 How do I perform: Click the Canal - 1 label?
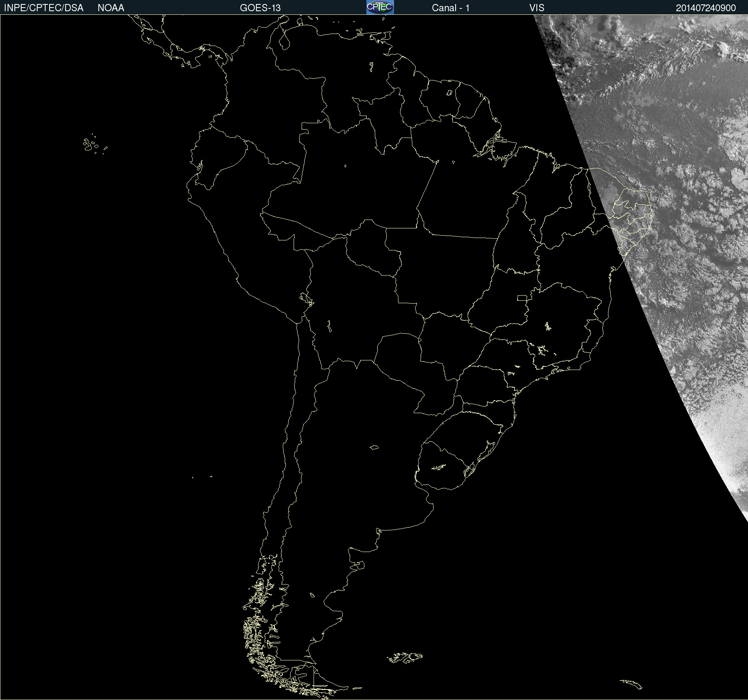(451, 8)
